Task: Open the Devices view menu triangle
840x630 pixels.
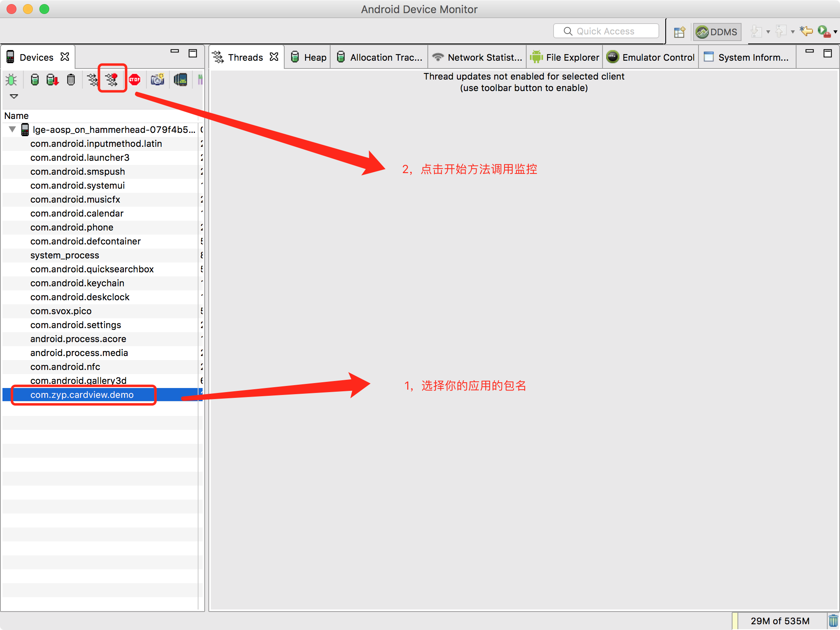Action: click(14, 96)
